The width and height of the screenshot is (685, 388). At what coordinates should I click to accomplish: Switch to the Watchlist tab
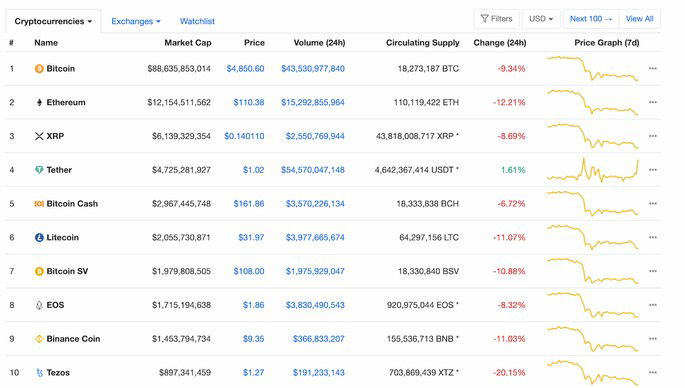coord(197,21)
